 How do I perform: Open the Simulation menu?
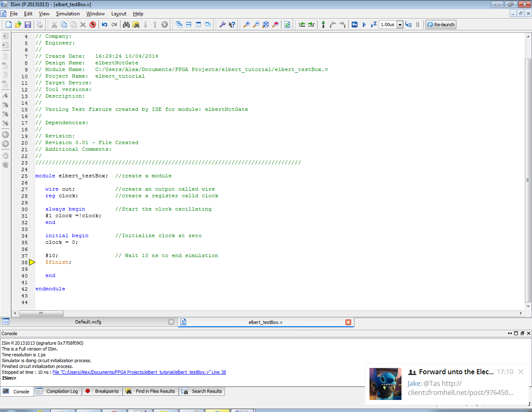click(x=68, y=14)
